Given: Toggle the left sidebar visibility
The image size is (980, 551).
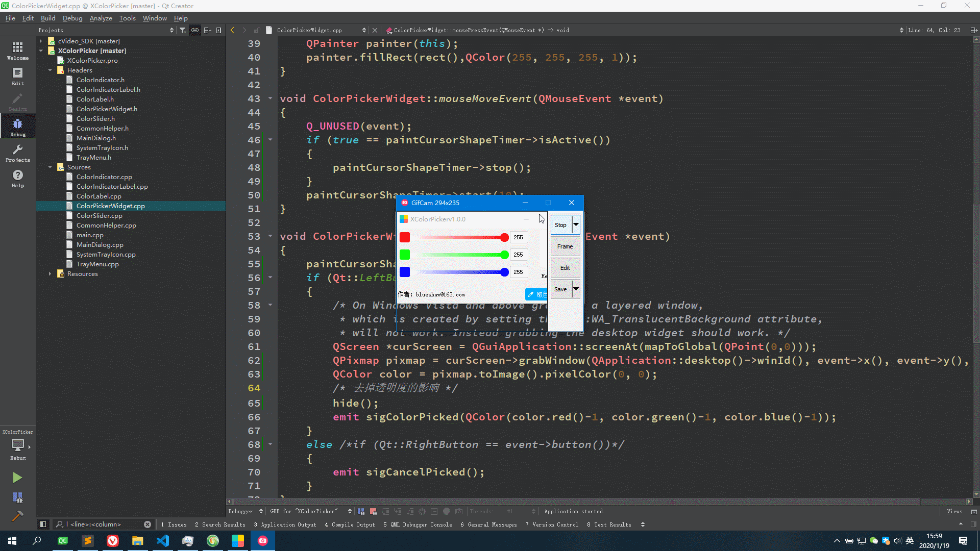Looking at the screenshot, I should coord(43,524).
